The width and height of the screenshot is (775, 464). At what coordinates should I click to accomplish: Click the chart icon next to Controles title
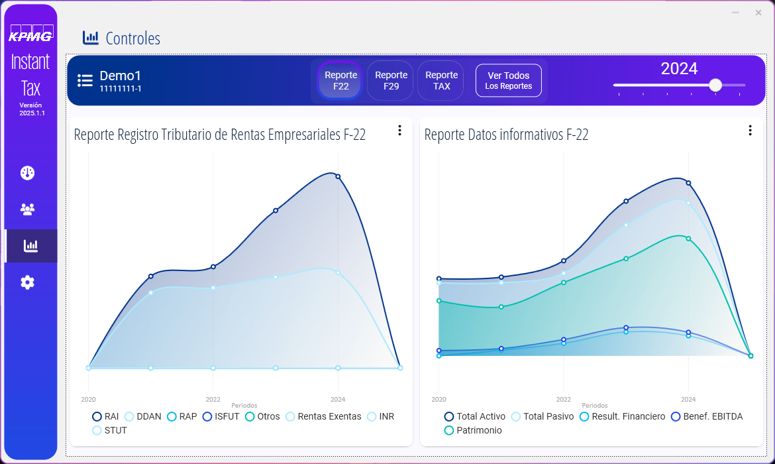point(91,38)
